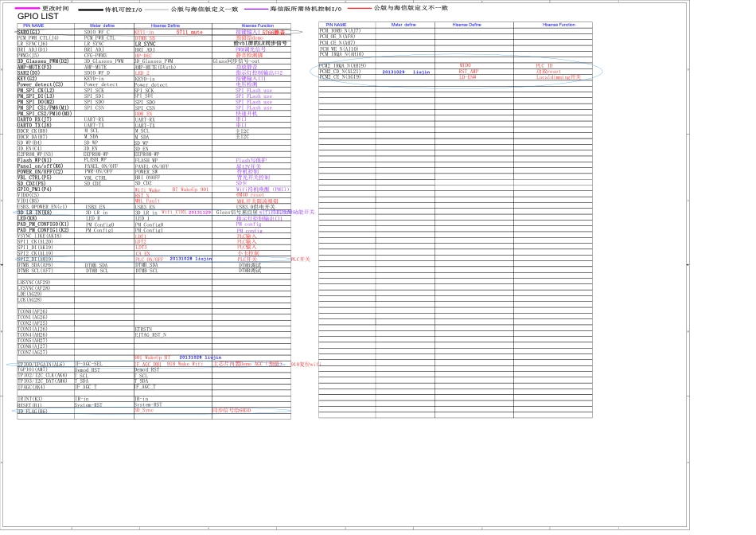756x535 pixels.
Task: Click the Power_detect(C3) pin cell
Action: (x=40, y=84)
